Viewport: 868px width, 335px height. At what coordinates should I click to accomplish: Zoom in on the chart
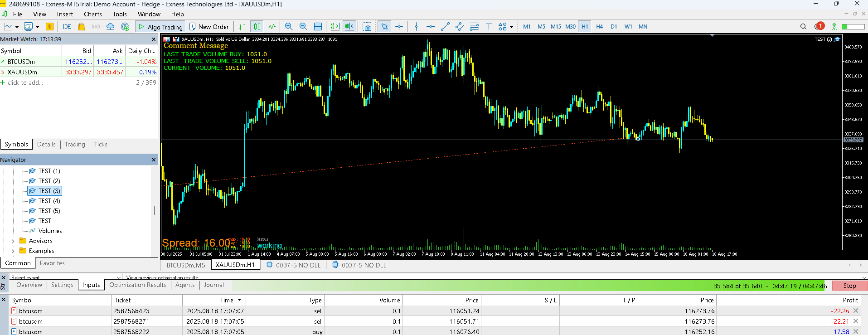click(x=289, y=27)
